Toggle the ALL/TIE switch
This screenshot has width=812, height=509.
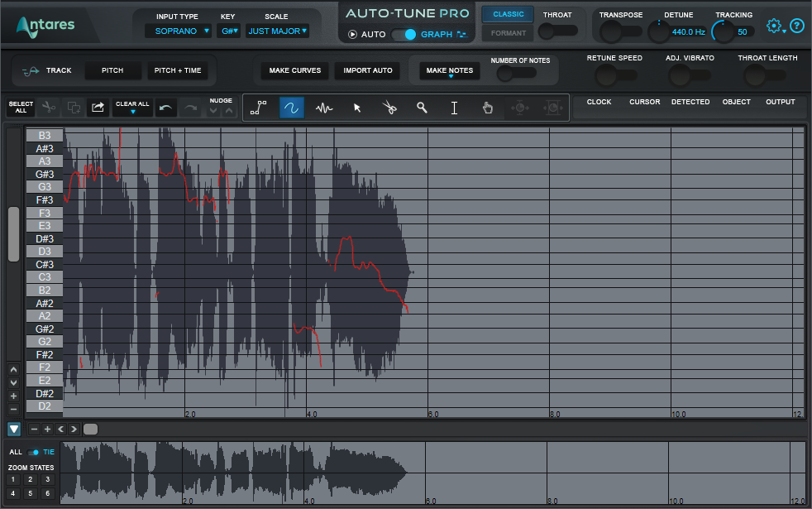click(x=33, y=452)
